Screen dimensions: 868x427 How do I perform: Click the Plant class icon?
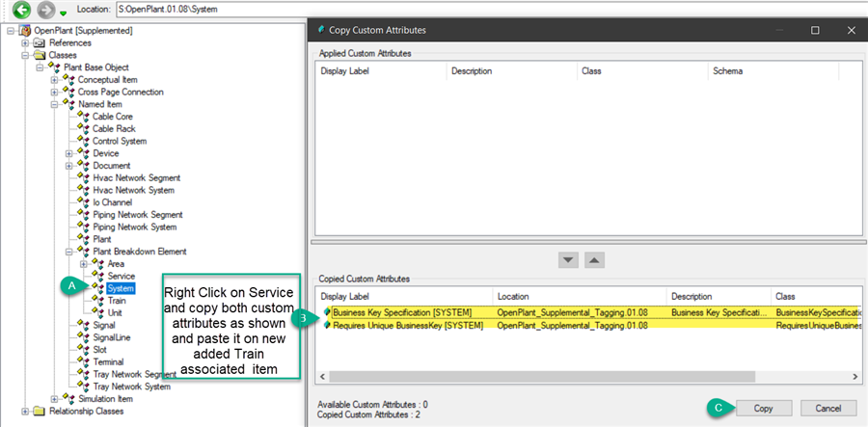[84, 239]
